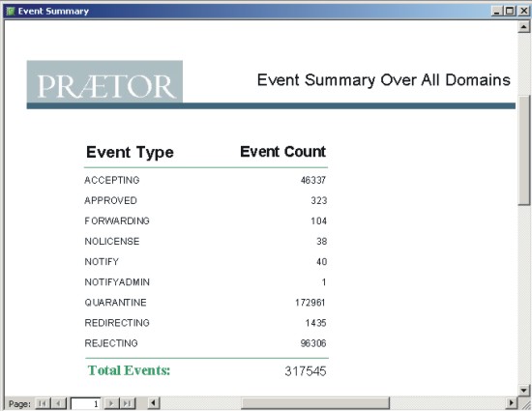Click horizontal scrollbar left arrow
532x411 pixels.
point(154,403)
